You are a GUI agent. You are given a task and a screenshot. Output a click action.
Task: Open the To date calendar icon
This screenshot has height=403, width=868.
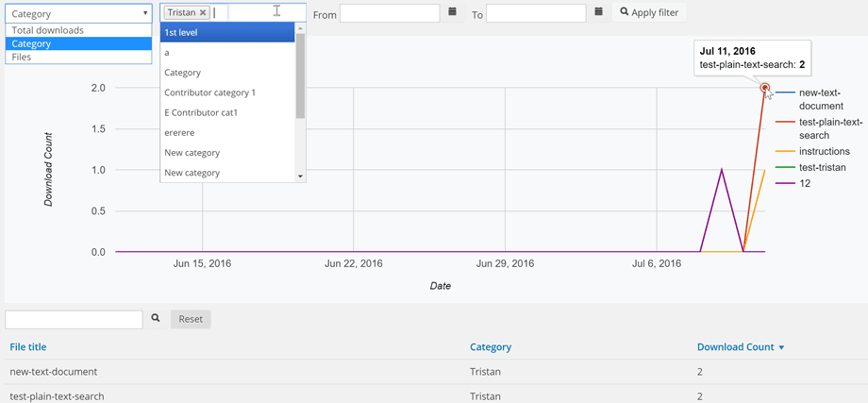click(598, 11)
